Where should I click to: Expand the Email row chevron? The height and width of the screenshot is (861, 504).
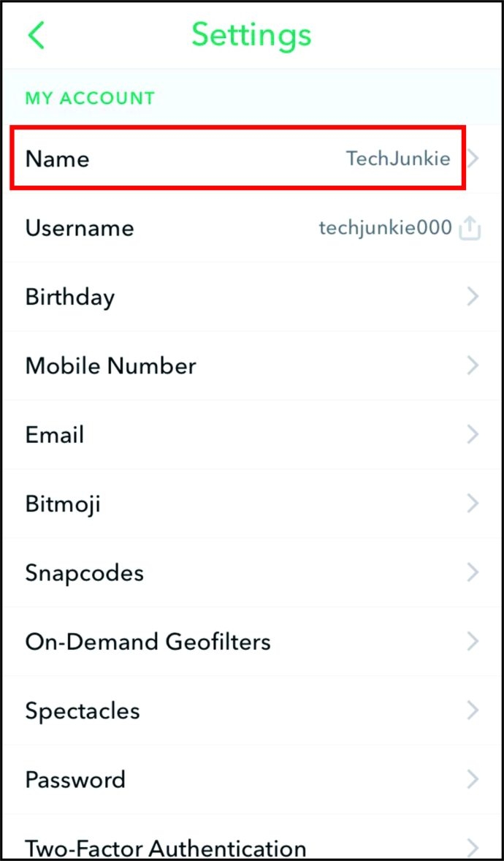[473, 435]
